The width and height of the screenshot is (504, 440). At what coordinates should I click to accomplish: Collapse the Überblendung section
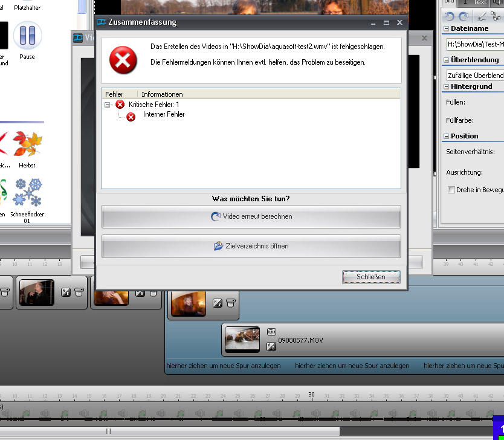[x=447, y=60]
